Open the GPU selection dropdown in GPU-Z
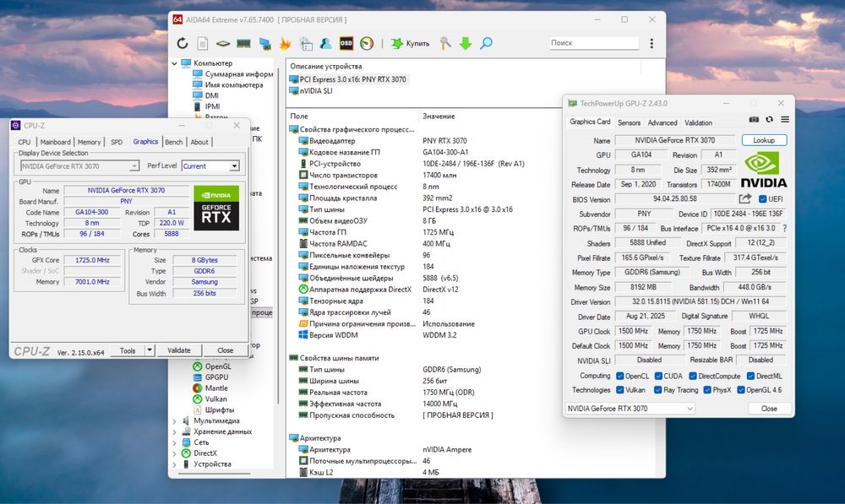Viewport: 845px width, 504px height. click(630, 408)
